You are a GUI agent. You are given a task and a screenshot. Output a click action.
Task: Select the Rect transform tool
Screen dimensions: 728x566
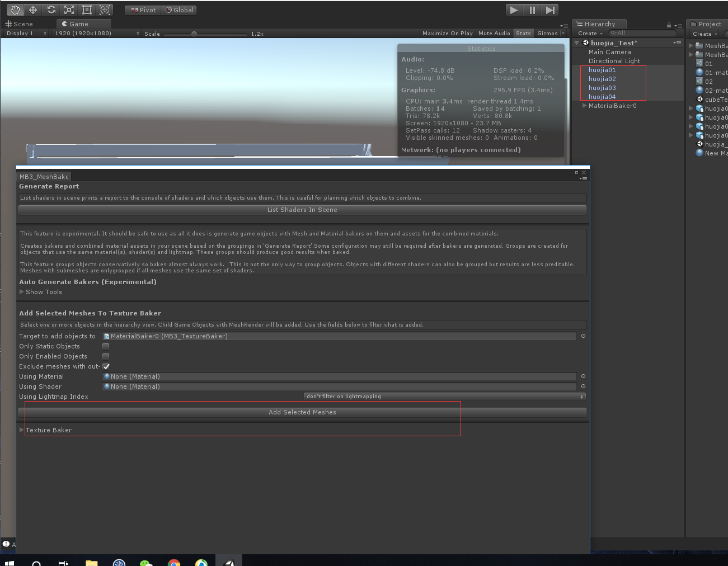[88, 10]
